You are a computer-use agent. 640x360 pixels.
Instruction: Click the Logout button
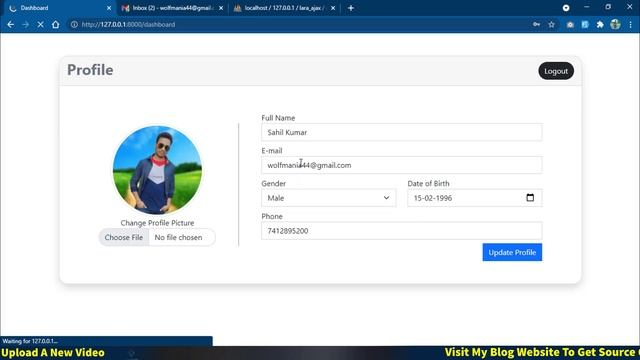[556, 71]
